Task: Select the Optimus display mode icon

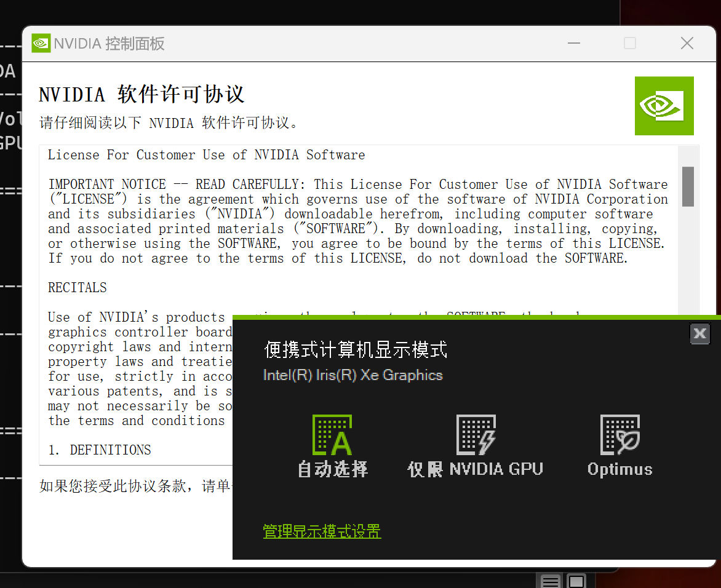Action: (x=620, y=434)
